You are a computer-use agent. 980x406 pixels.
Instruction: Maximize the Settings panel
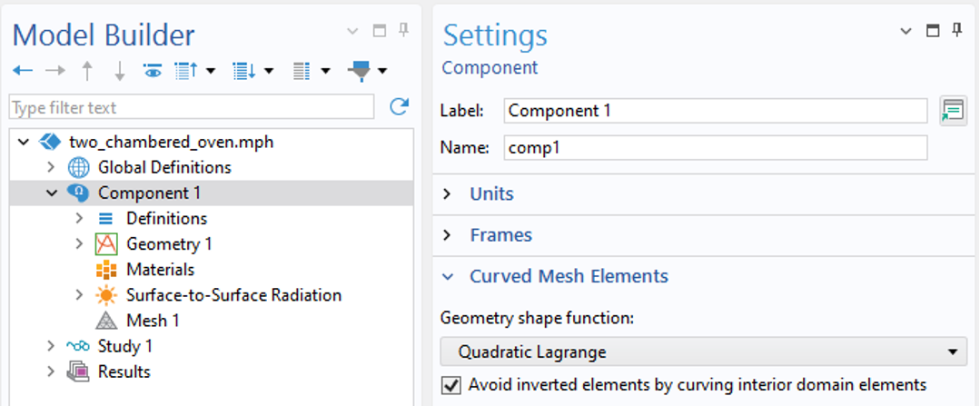tap(933, 31)
